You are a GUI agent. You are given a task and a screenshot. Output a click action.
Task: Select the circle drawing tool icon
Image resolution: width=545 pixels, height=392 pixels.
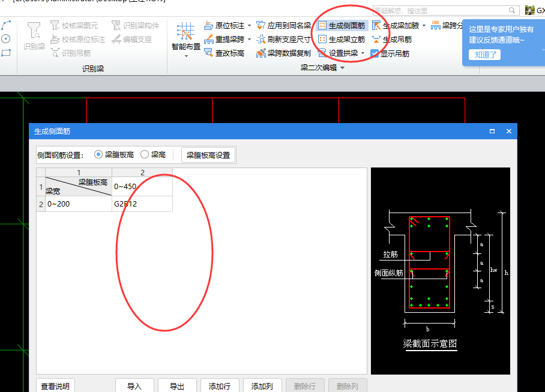coord(6,38)
